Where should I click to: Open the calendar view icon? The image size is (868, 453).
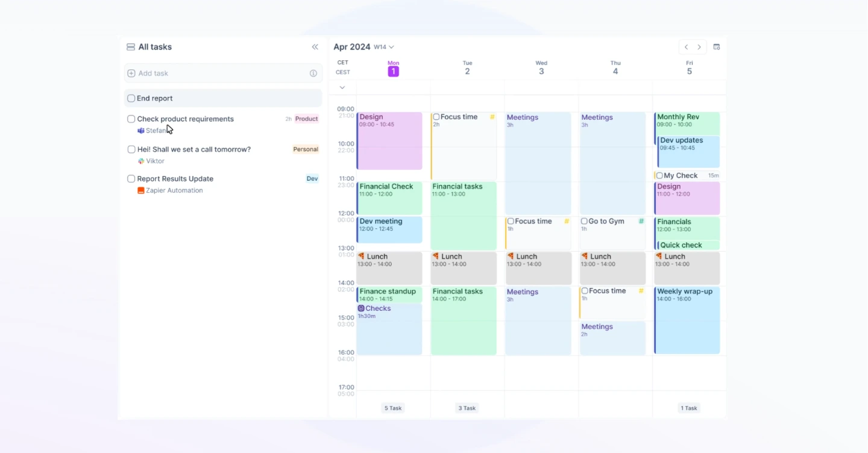click(717, 47)
